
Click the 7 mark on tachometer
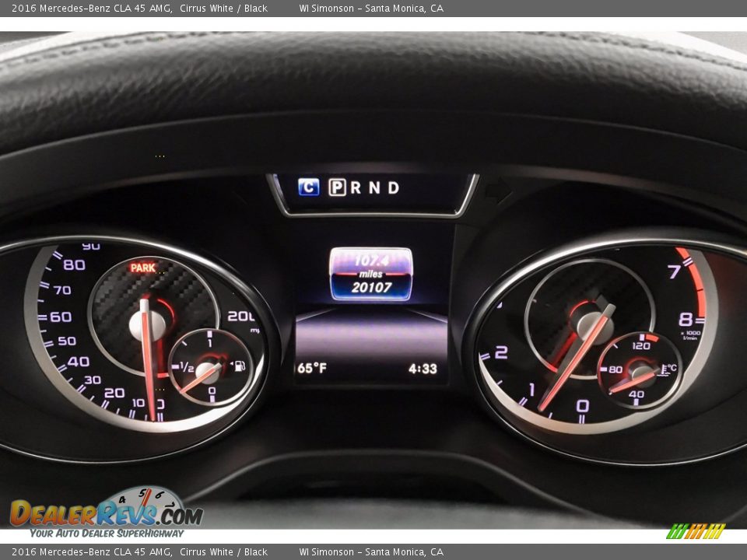click(674, 272)
